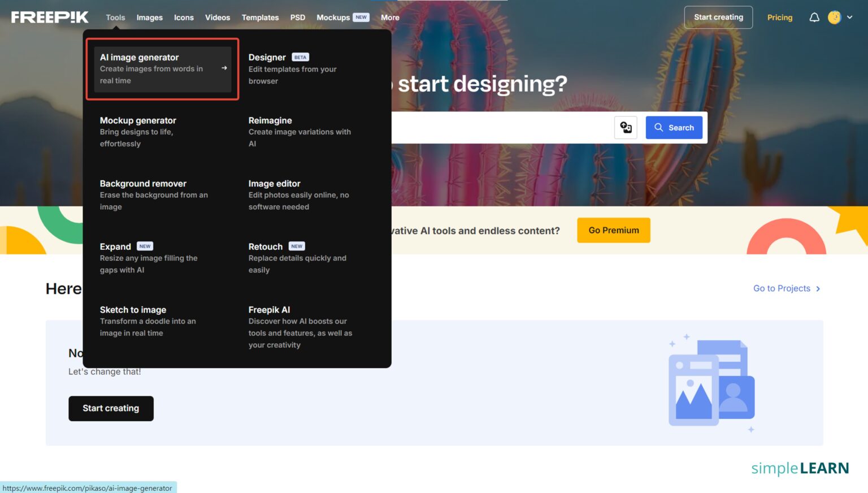Click the Freepik logo
This screenshot has height=493, width=868.
pos(49,16)
